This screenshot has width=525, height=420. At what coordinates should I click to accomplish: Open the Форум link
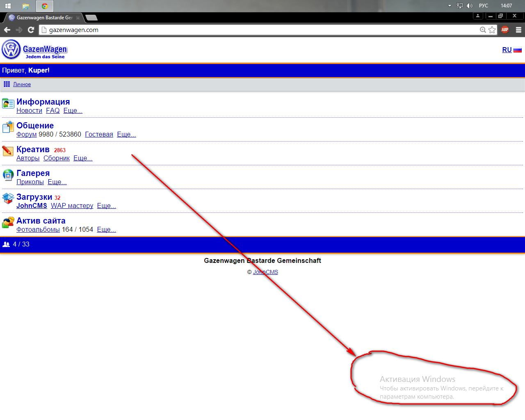click(27, 134)
